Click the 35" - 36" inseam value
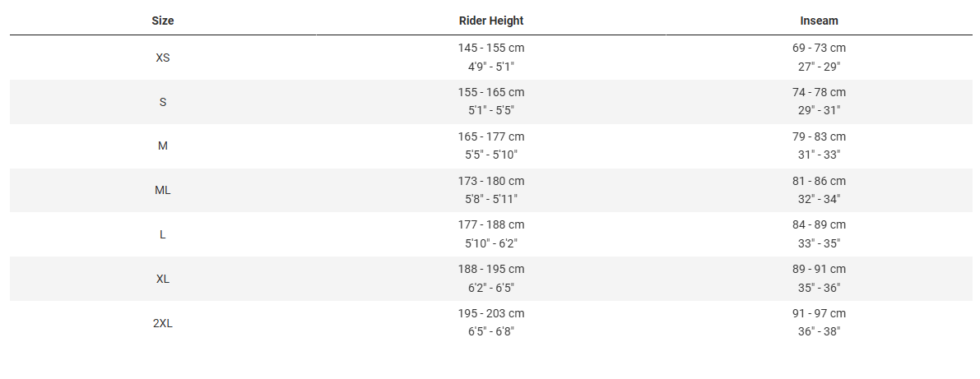 (x=819, y=287)
